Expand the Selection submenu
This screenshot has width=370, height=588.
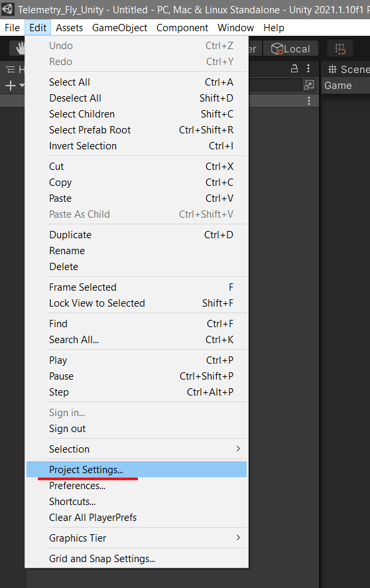pos(137,449)
